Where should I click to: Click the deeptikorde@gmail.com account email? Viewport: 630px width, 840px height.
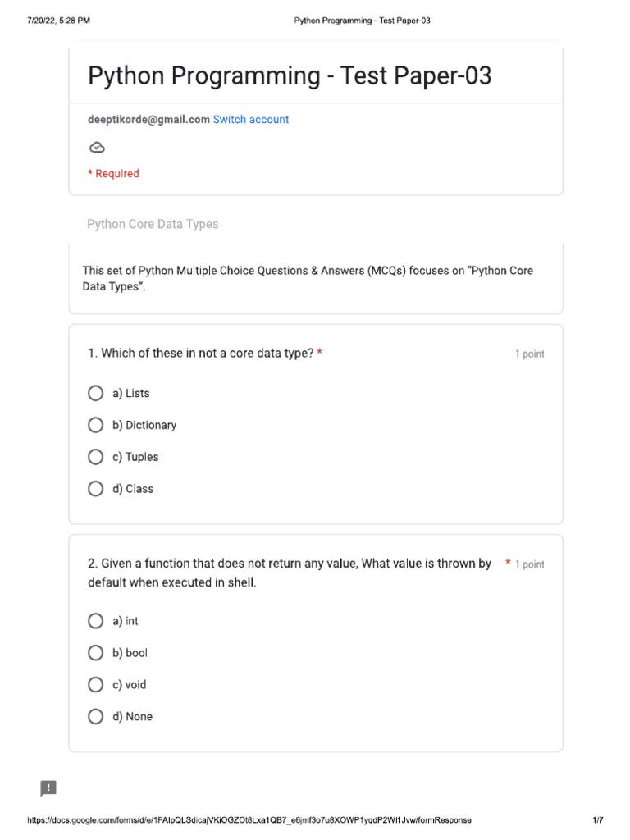[148, 120]
